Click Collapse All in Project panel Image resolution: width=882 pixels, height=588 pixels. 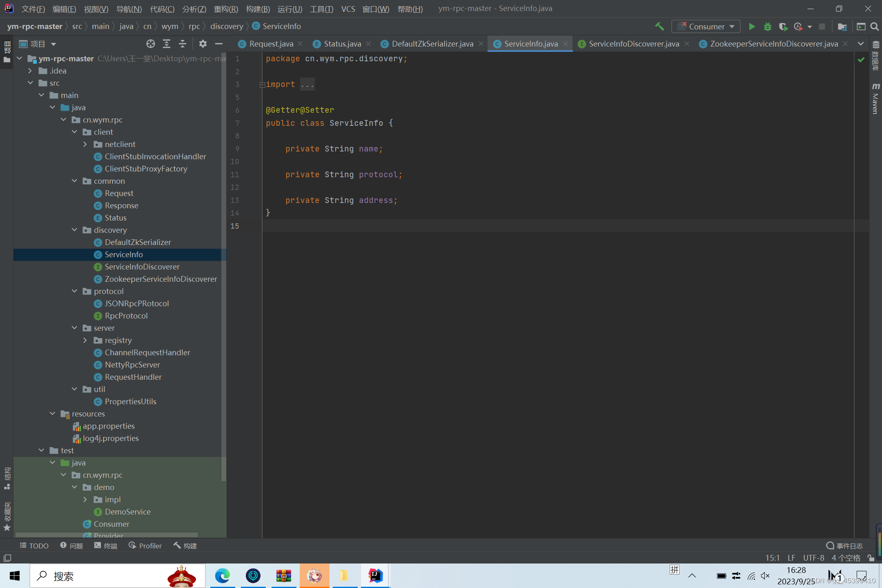click(183, 44)
